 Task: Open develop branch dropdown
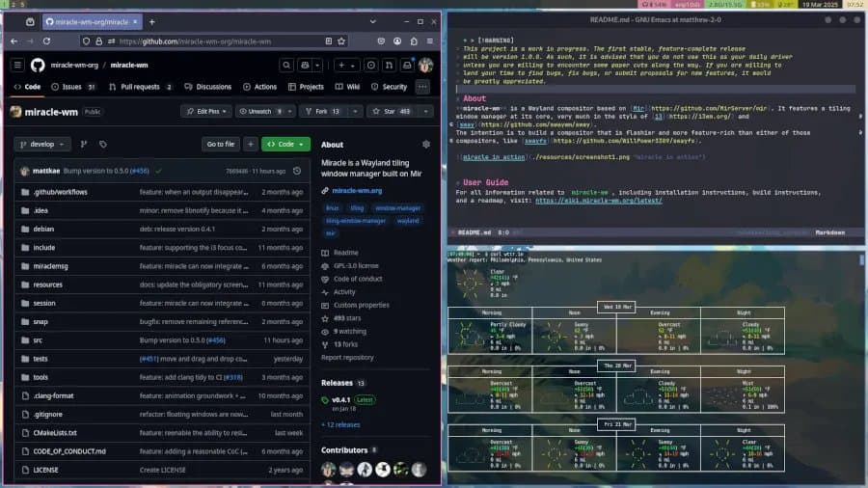pyautogui.click(x=42, y=145)
